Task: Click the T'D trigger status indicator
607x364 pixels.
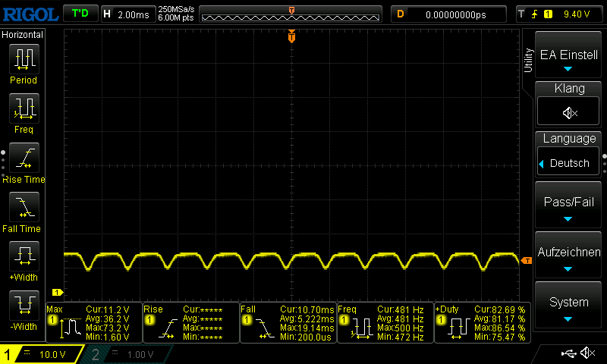Action: (80, 14)
